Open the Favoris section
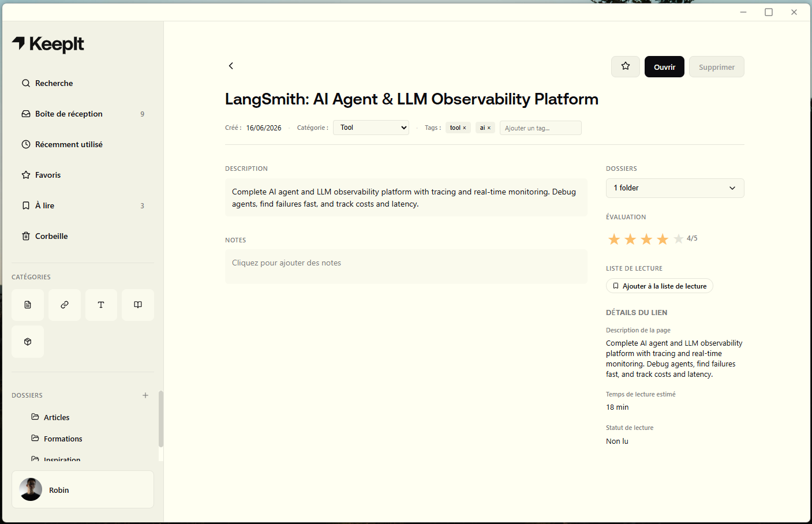 (x=83, y=175)
